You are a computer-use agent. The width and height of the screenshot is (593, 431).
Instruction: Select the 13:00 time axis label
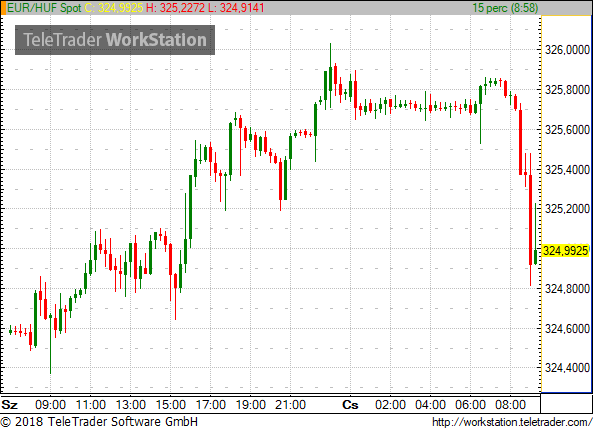coord(130,405)
